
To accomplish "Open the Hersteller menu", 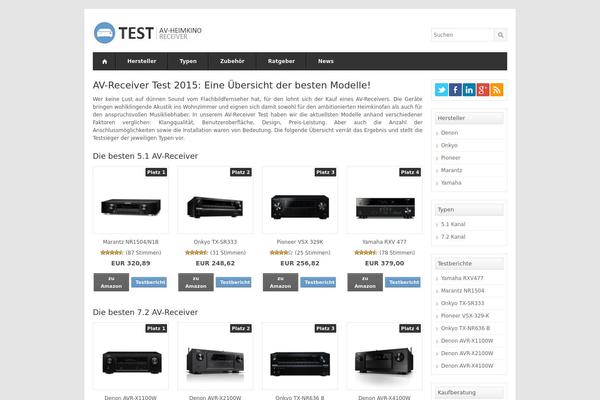I will [x=142, y=61].
